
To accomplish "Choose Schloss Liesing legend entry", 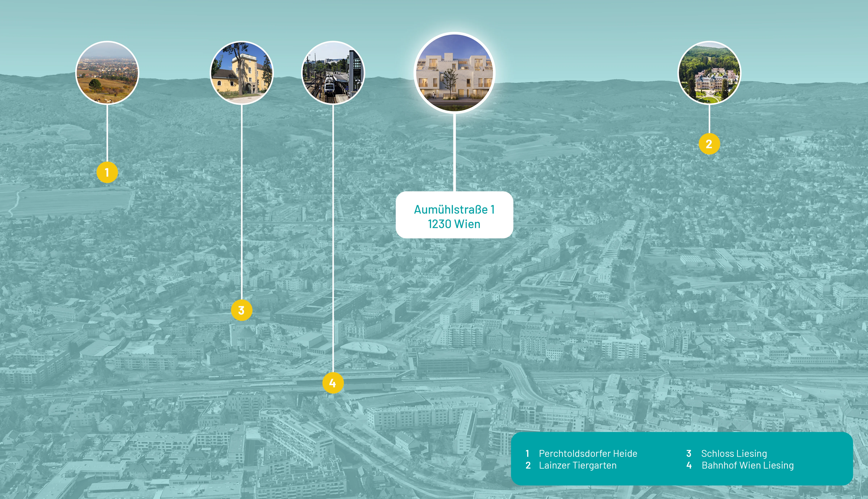I will [734, 453].
